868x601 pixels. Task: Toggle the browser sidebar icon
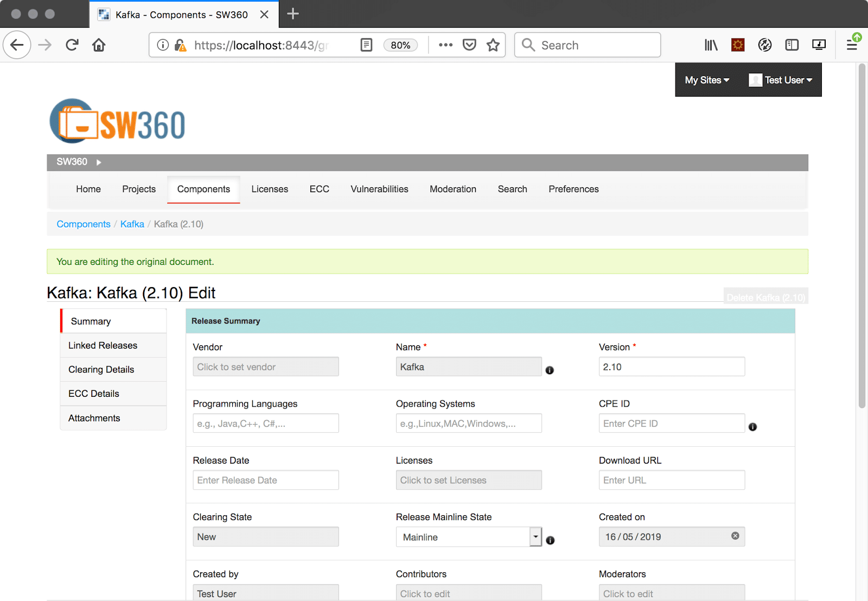tap(792, 45)
